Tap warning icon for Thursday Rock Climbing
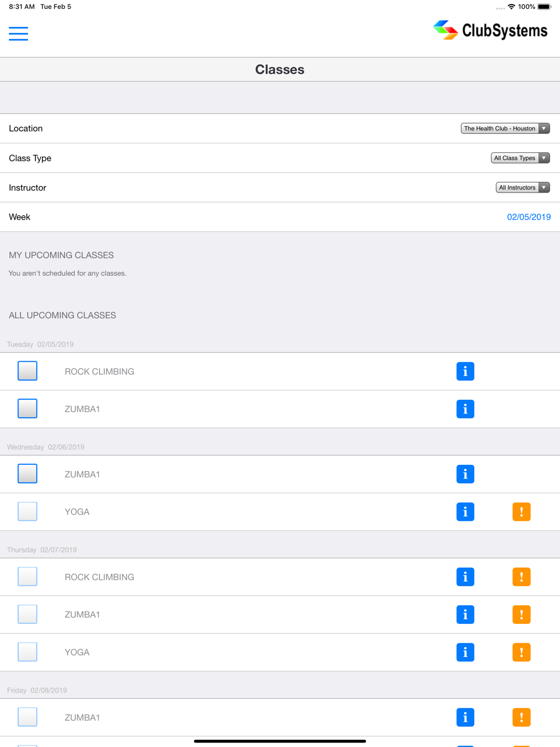The image size is (560, 747). [521, 577]
